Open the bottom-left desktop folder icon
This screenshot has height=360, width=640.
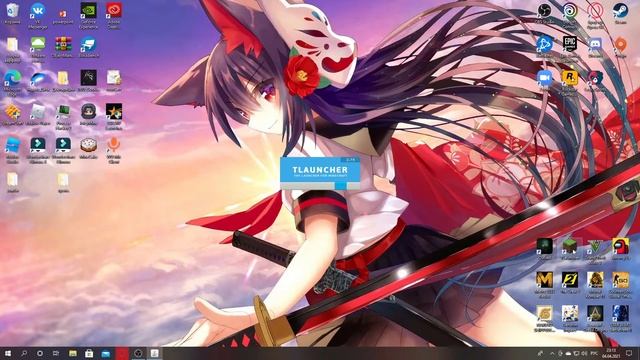(x=12, y=179)
